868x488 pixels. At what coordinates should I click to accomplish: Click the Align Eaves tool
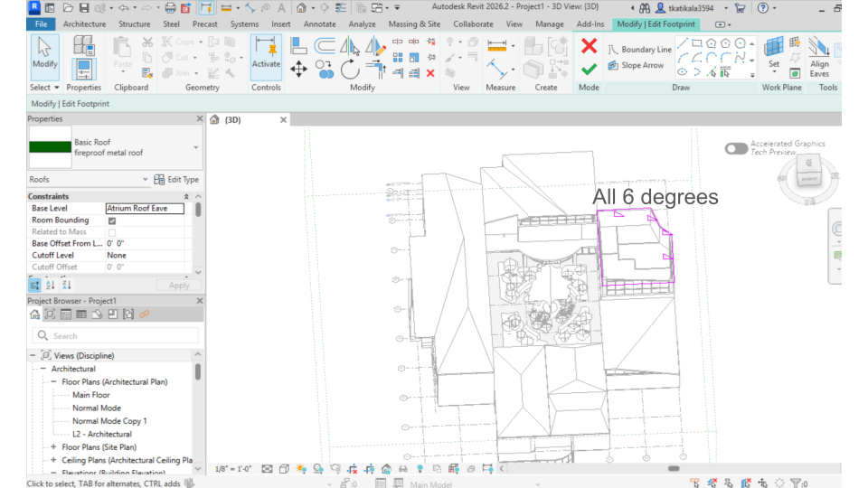point(819,58)
